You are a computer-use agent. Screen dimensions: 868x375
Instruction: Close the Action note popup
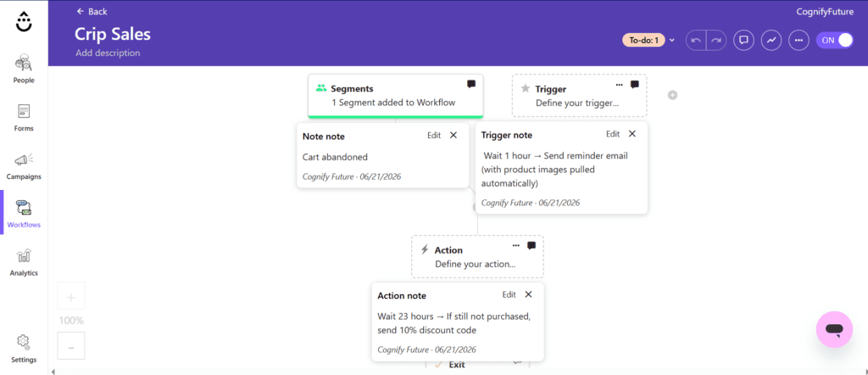coord(528,294)
